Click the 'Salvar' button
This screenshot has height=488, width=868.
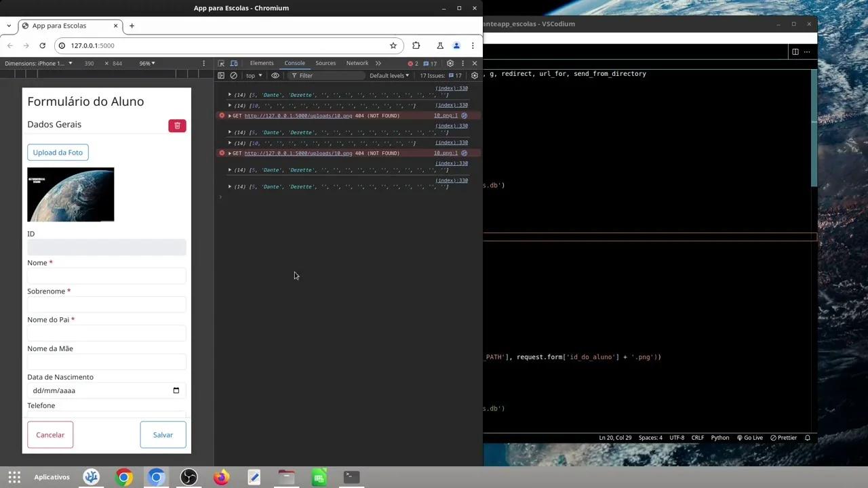[163, 434]
